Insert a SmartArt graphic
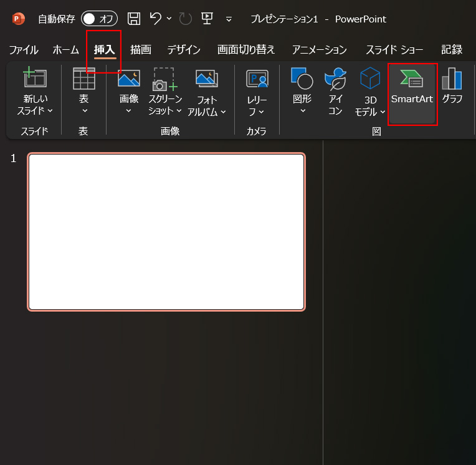Screen dimensions: 476x465 [x=412, y=94]
